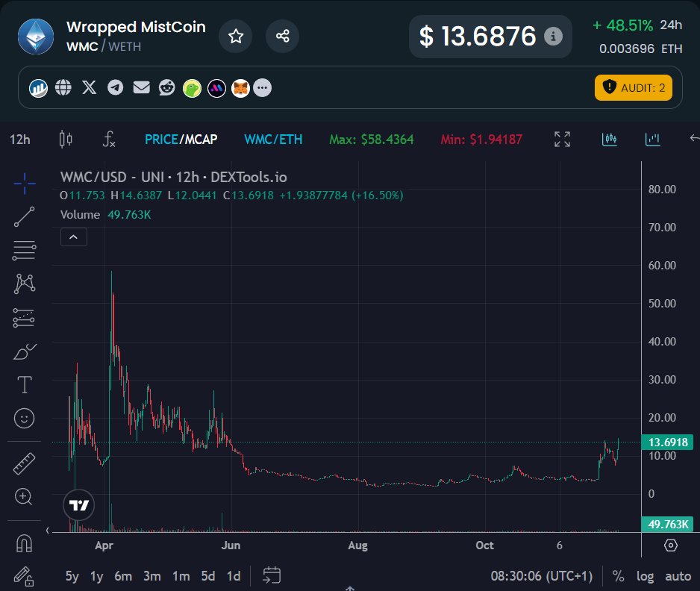700x591 pixels.
Task: Open the CoinGecko listing icon
Action: (x=192, y=88)
